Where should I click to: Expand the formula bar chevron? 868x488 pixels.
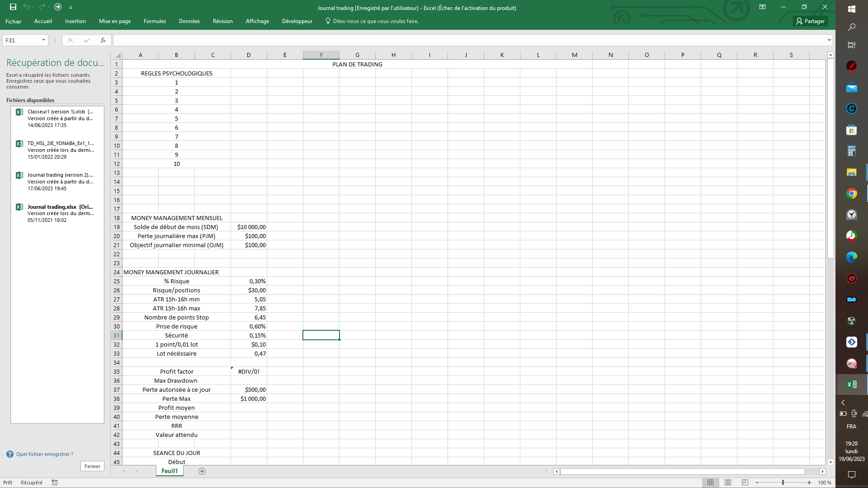[x=829, y=40]
